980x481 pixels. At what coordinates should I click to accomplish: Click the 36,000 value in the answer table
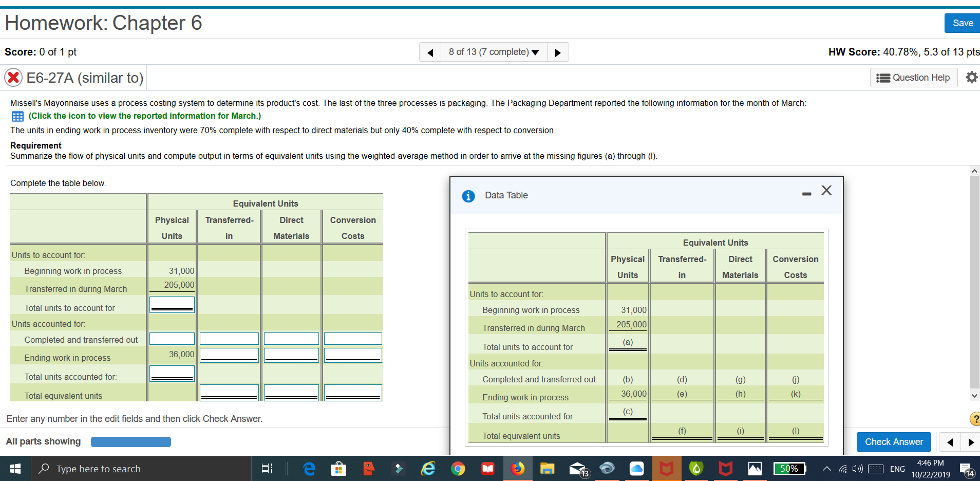(x=181, y=354)
